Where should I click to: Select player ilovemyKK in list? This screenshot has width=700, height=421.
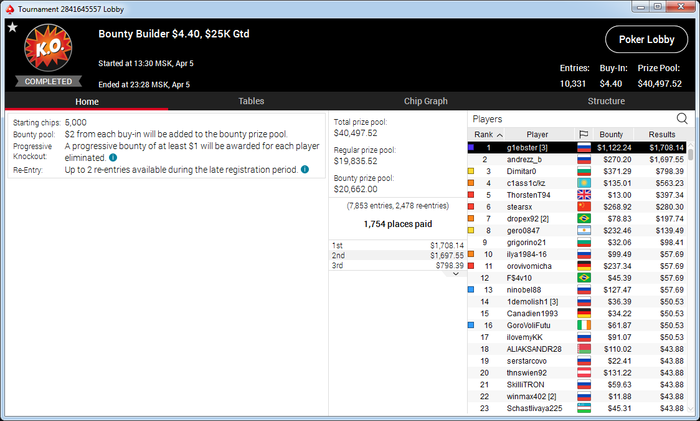point(577,337)
